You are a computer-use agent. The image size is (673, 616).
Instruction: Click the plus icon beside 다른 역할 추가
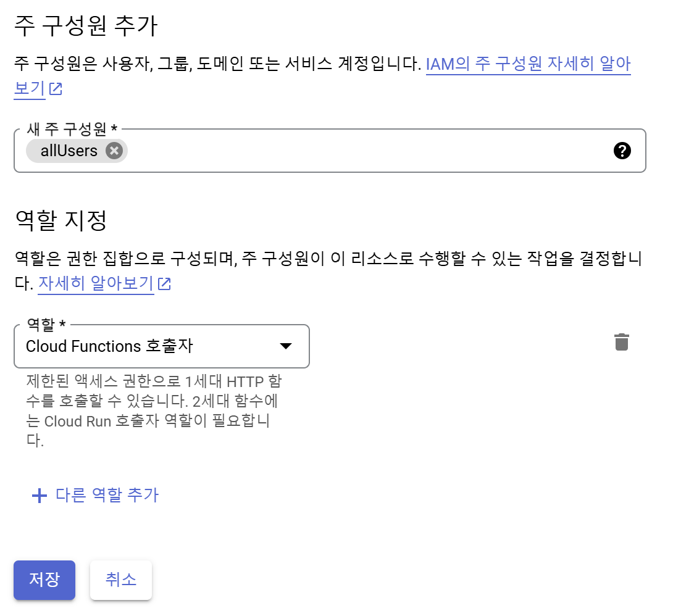40,495
